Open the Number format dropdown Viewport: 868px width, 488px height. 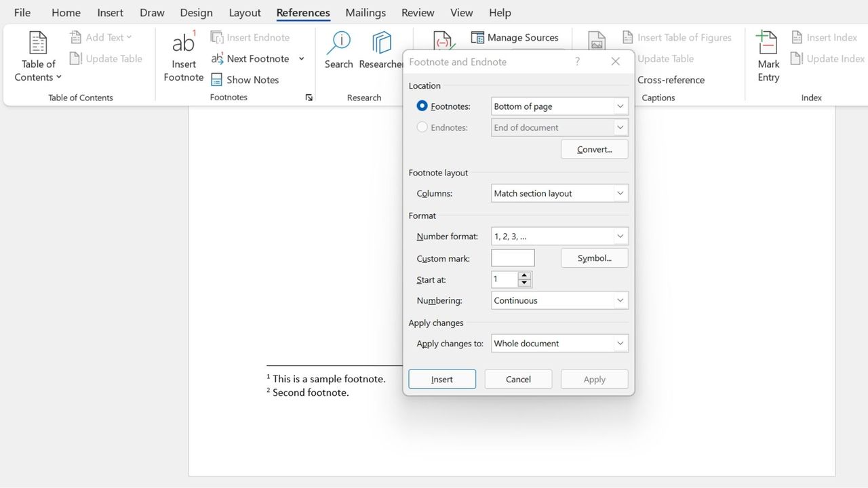[x=619, y=236]
